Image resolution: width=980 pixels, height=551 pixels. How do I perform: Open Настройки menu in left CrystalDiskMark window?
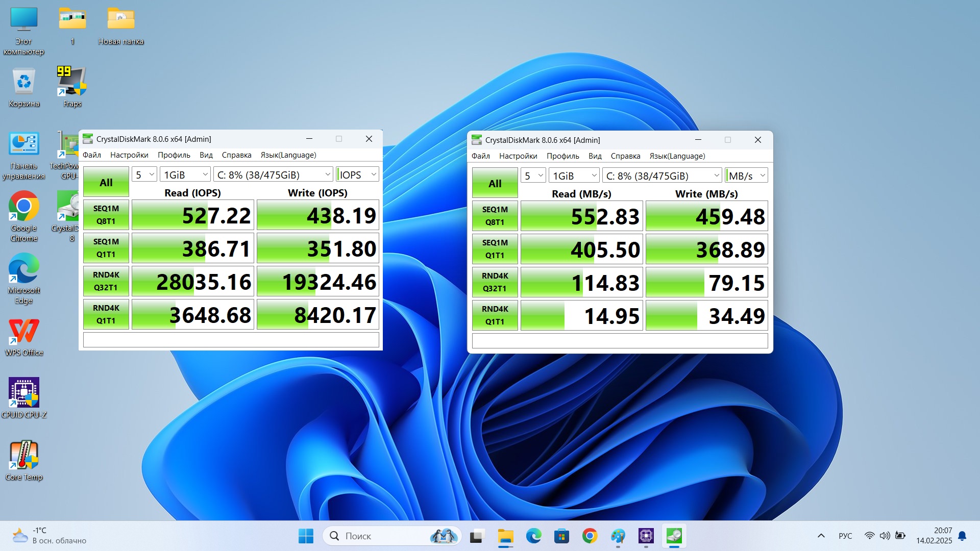[129, 155]
